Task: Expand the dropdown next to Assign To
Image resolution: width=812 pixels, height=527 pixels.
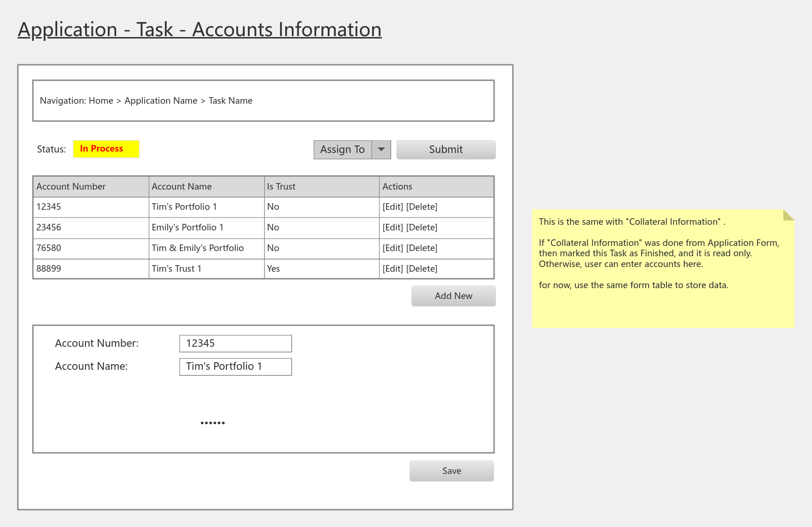Action: [x=381, y=149]
